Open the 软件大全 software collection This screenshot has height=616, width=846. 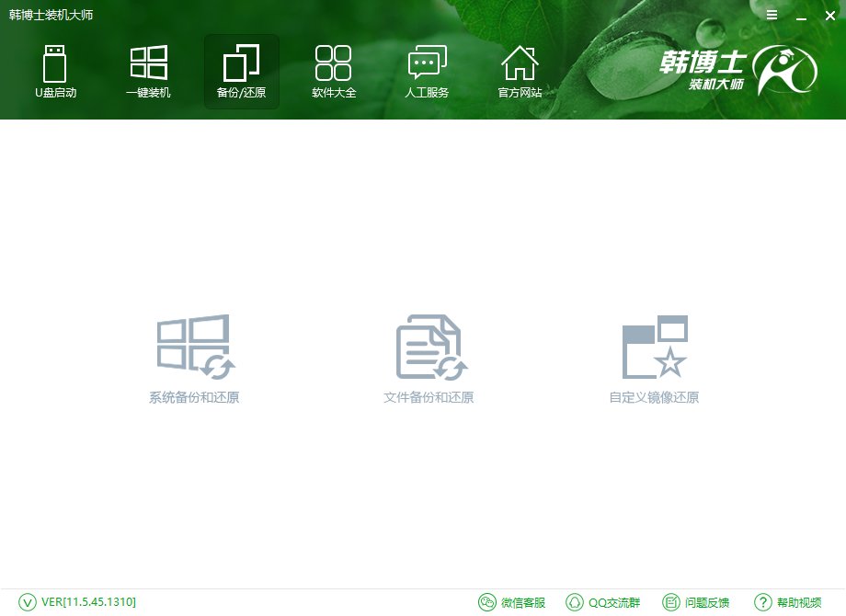point(334,72)
